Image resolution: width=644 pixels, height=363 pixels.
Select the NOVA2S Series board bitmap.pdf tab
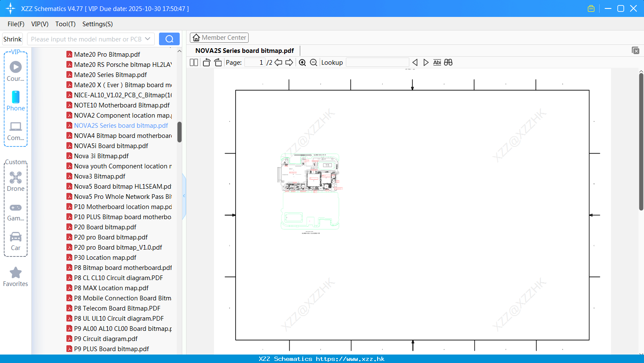point(244,50)
